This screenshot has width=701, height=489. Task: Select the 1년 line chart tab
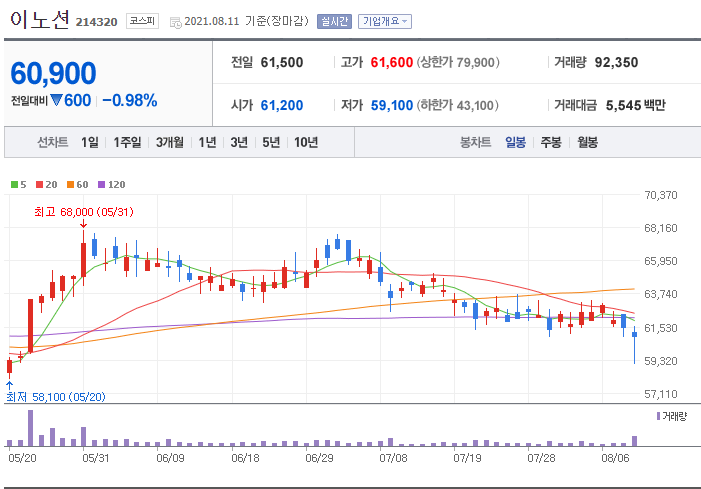(207, 143)
